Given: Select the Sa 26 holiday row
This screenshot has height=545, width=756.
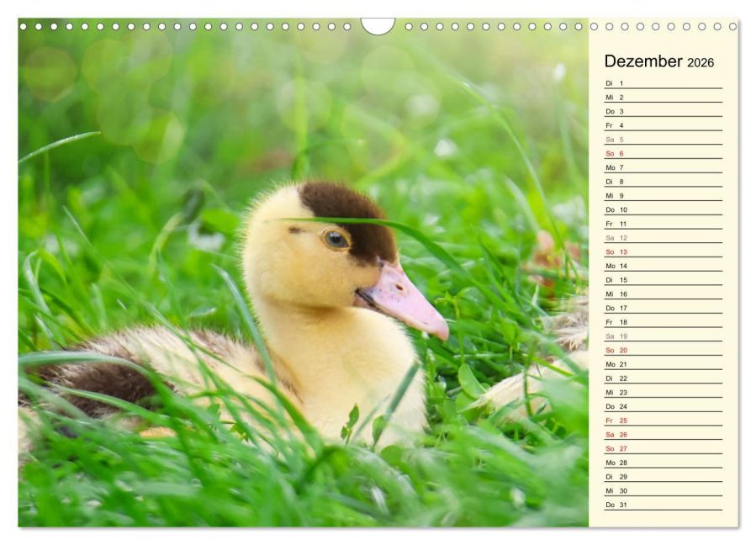Looking at the screenshot, I should [663, 435].
